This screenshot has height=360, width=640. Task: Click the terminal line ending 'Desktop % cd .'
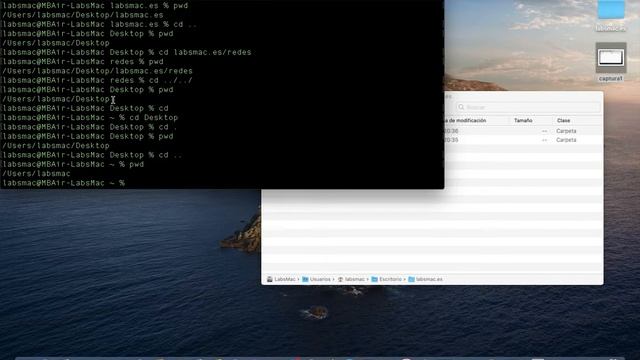90,127
